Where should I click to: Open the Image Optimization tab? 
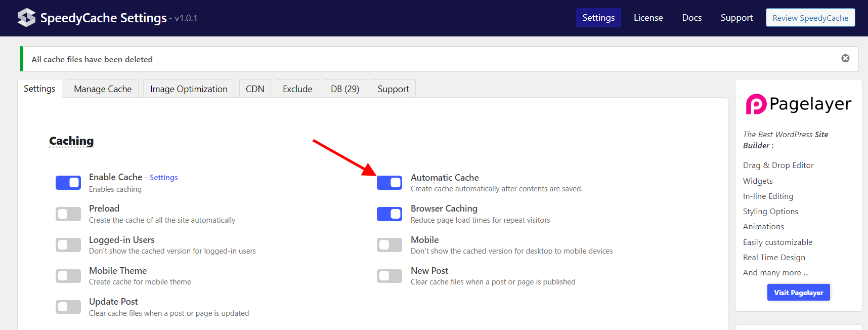189,89
